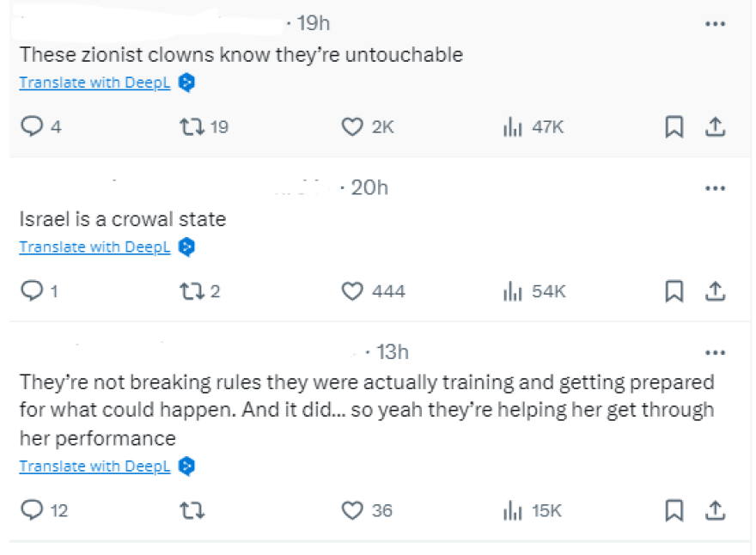Open more options on 20h tweet
Image resolution: width=756 pixels, height=555 pixels.
[715, 188]
